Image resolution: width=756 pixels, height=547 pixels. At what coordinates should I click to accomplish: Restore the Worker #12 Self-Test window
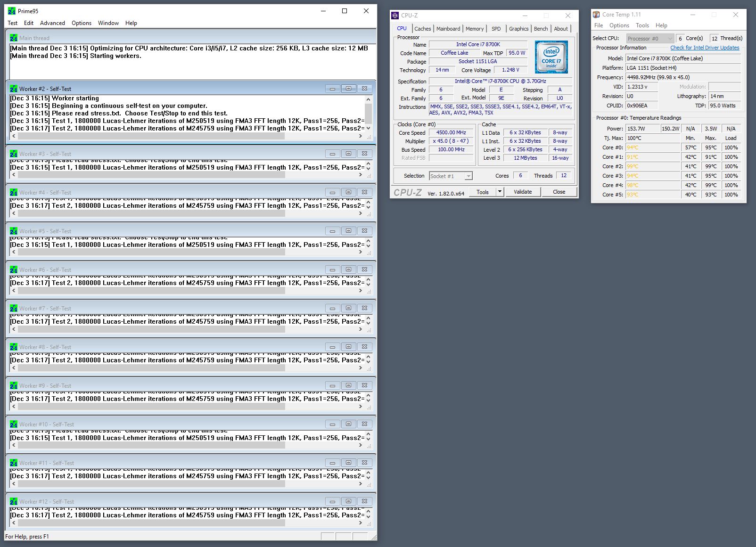click(x=348, y=501)
